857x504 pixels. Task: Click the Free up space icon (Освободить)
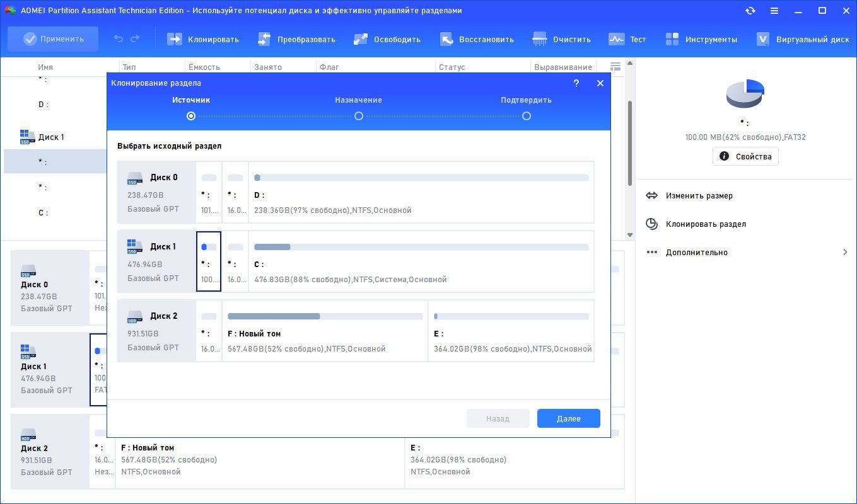click(361, 39)
